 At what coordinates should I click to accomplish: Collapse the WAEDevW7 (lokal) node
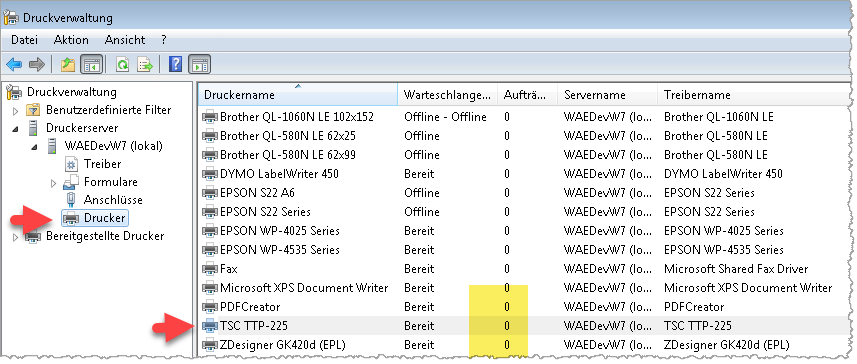pyautogui.click(x=34, y=146)
